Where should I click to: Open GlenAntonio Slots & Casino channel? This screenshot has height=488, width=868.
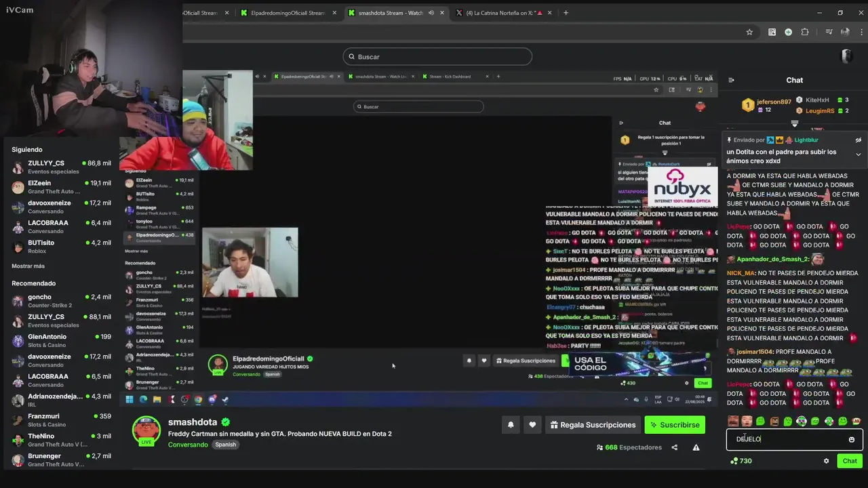[61, 340]
